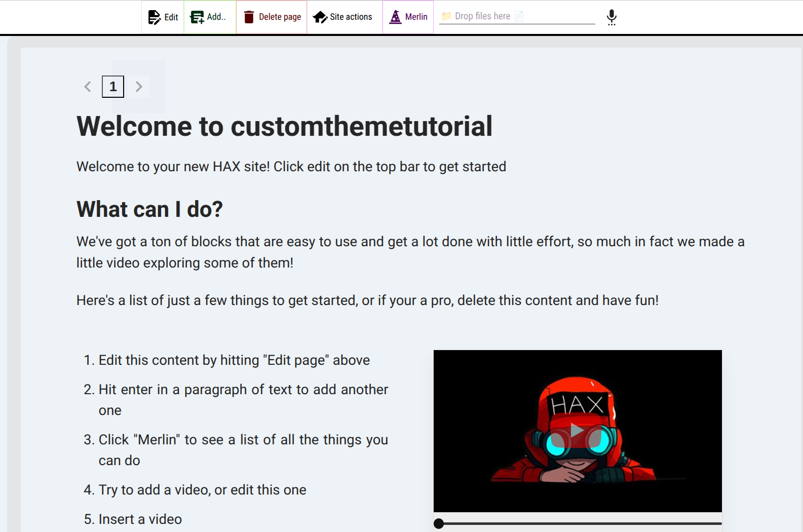Image resolution: width=803 pixels, height=532 pixels.
Task: Click list item 'Try to add a video'
Action: click(202, 489)
